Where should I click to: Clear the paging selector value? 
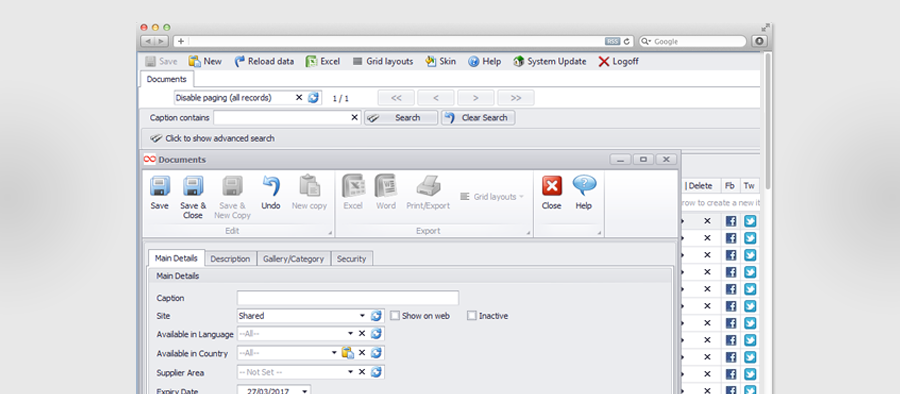click(x=299, y=98)
